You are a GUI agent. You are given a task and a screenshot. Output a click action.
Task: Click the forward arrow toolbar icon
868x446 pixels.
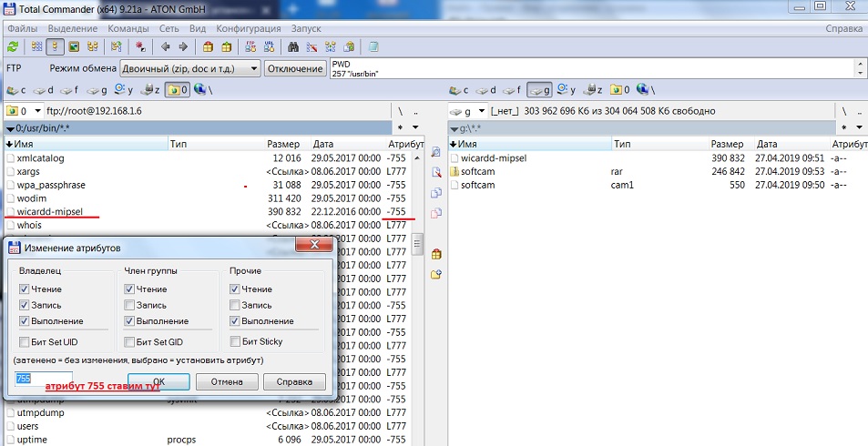tap(183, 46)
